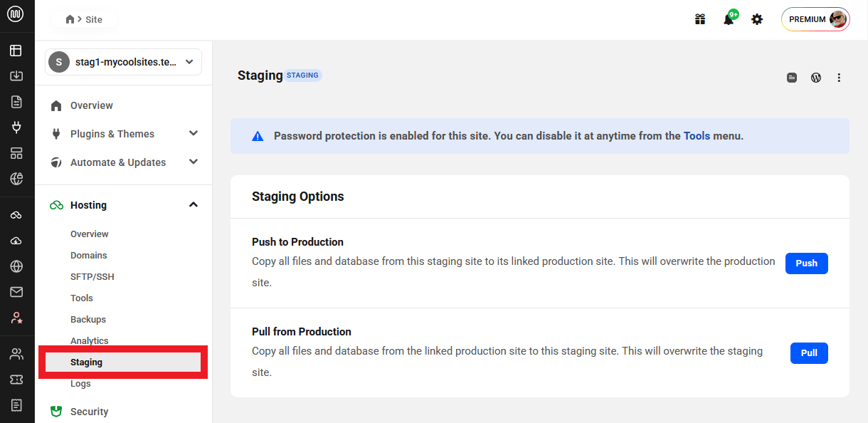Screen dimensions: 868x423
Task: Open the template blocks icon in dark rail
Action: click(x=16, y=153)
